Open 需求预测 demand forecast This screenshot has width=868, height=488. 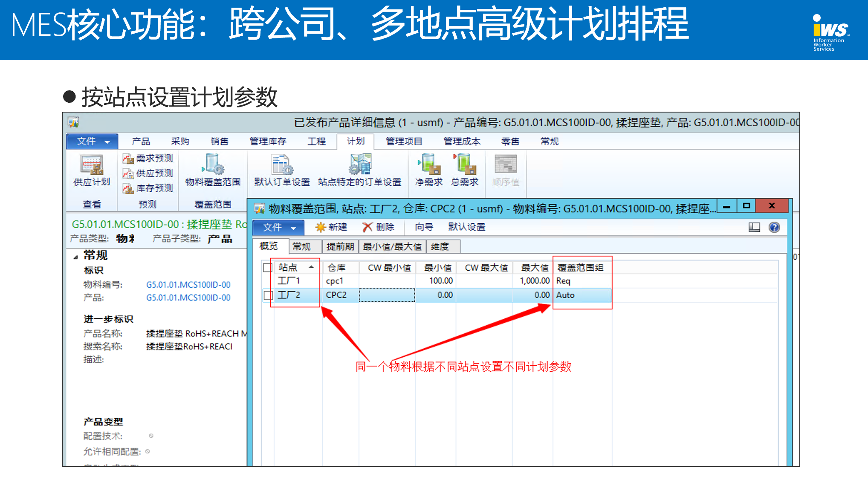pos(148,159)
